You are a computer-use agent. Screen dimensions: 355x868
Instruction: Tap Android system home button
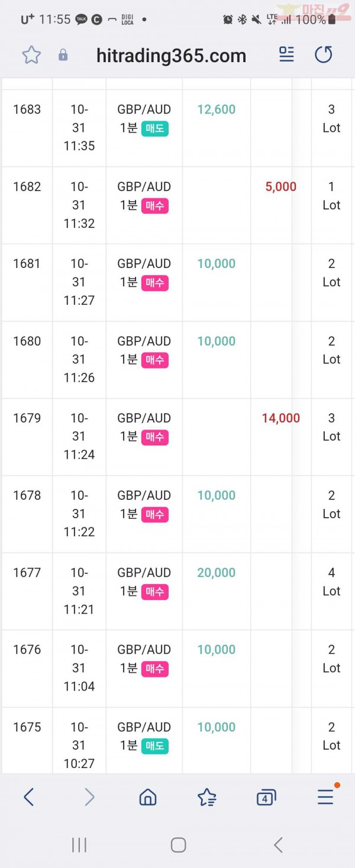point(178,845)
